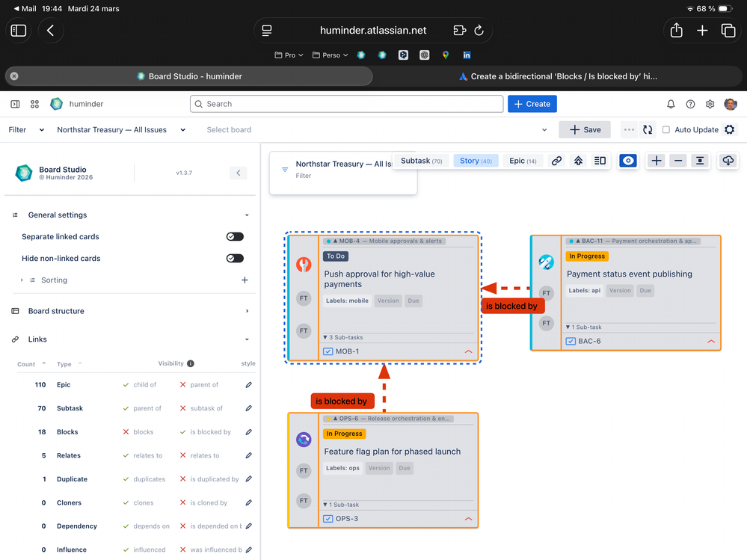Open Google Maps bookmark icon in favorites bar
The image size is (747, 560).
click(x=446, y=55)
